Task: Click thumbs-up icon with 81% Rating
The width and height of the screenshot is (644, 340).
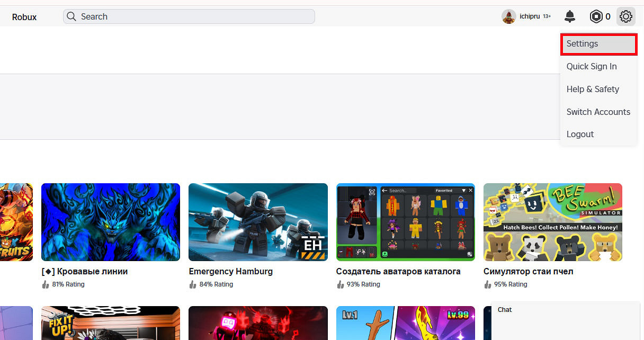Action: pyautogui.click(x=46, y=284)
